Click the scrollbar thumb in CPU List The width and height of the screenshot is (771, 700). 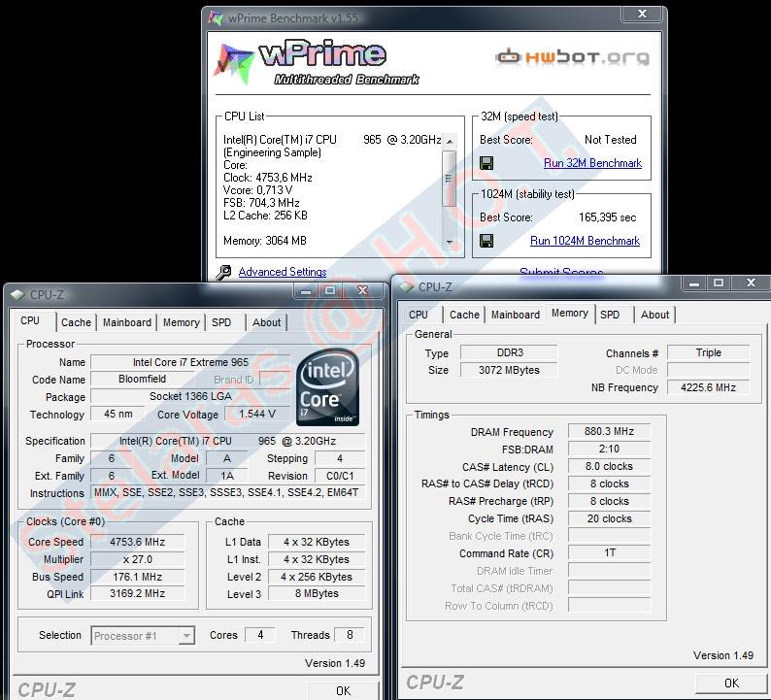(449, 178)
